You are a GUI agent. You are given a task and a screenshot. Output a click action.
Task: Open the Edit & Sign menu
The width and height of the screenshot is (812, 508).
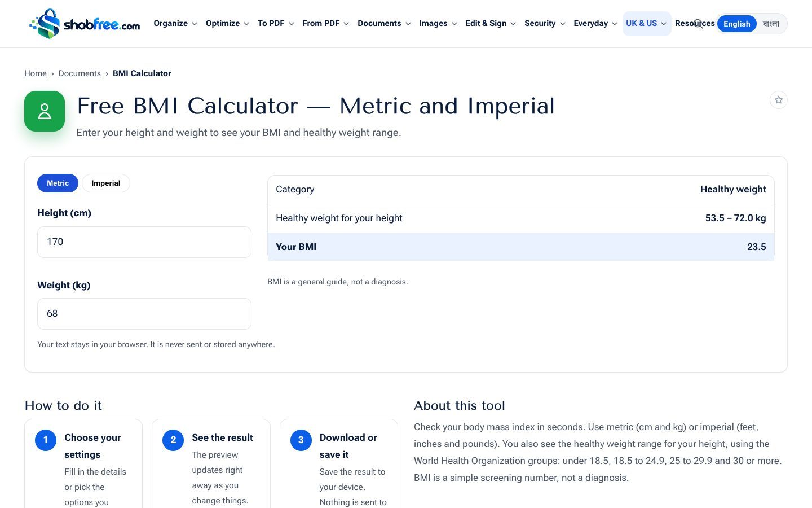click(x=491, y=24)
